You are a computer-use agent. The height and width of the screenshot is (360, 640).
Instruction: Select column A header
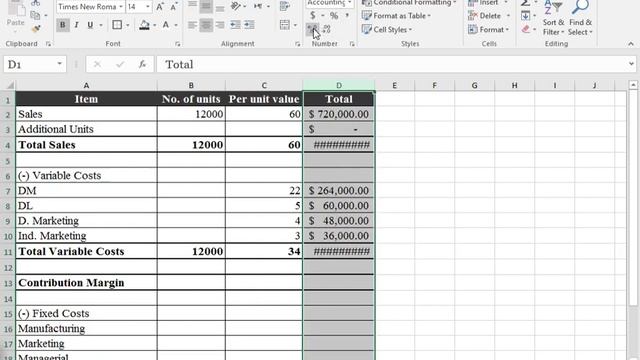[86, 85]
